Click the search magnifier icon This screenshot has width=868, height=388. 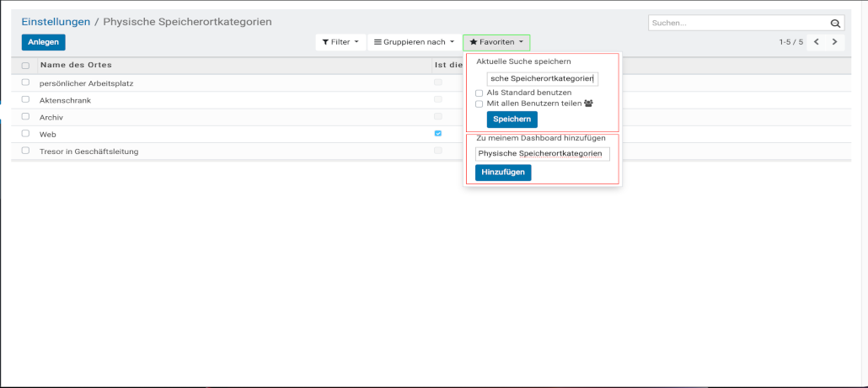tap(835, 24)
